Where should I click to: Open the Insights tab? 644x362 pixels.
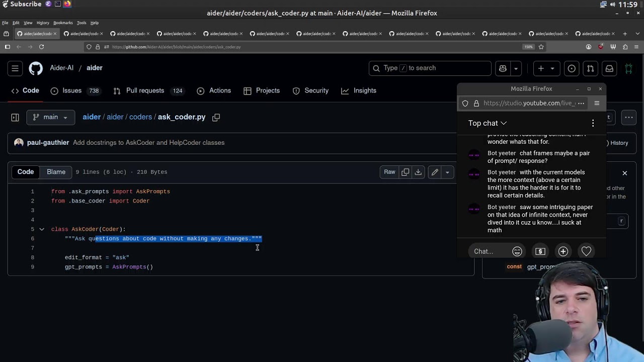(359, 90)
